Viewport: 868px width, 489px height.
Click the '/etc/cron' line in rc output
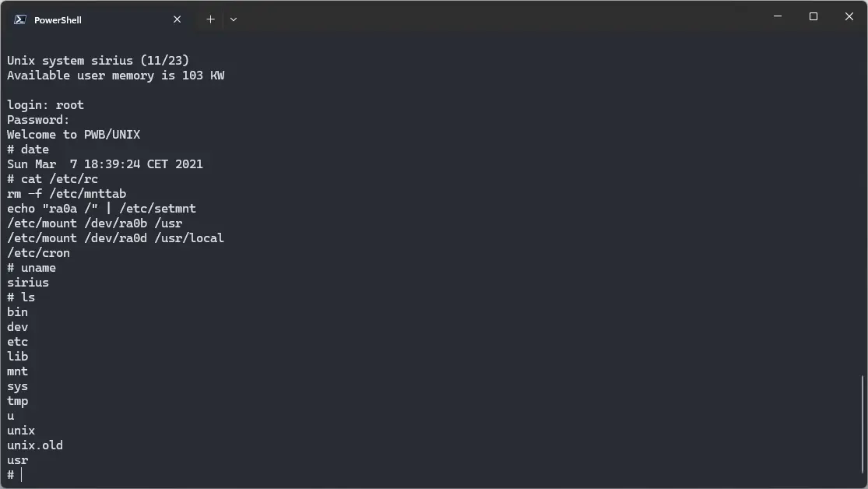37,252
